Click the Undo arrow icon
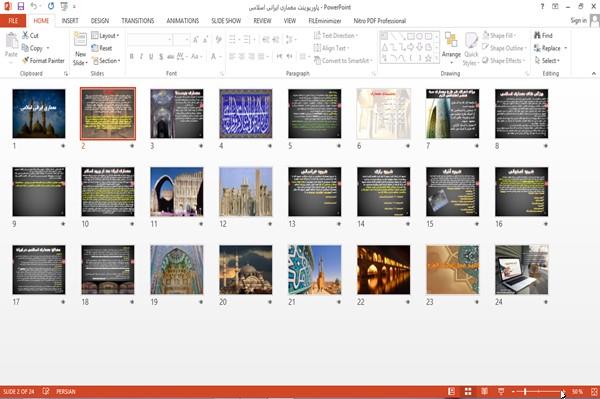This screenshot has width=600, height=399. pyautogui.click(x=34, y=7)
